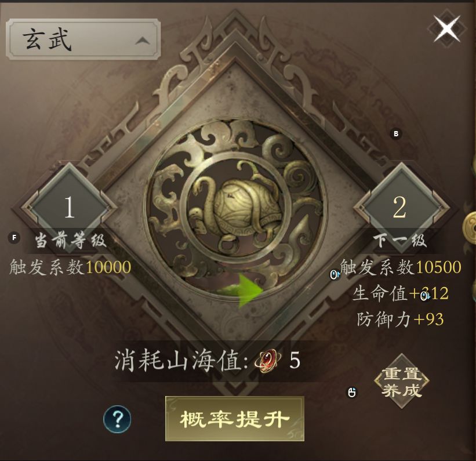
Task: Open the 玄武 dropdown selector
Action: [x=83, y=39]
